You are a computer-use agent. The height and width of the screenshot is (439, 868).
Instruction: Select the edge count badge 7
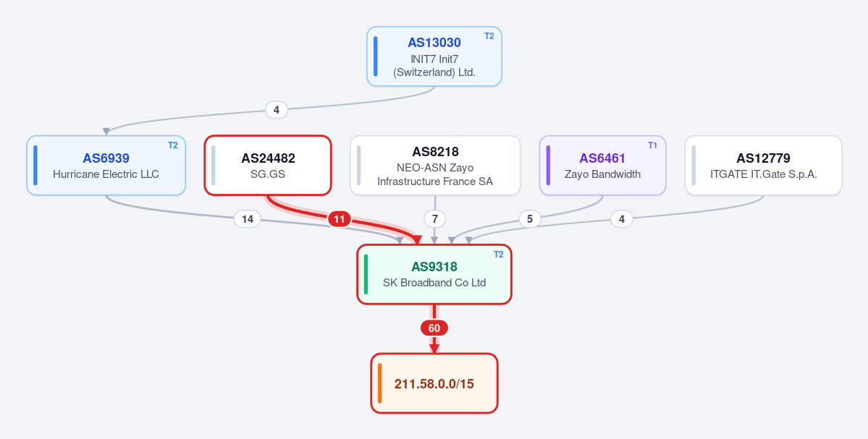434,220
